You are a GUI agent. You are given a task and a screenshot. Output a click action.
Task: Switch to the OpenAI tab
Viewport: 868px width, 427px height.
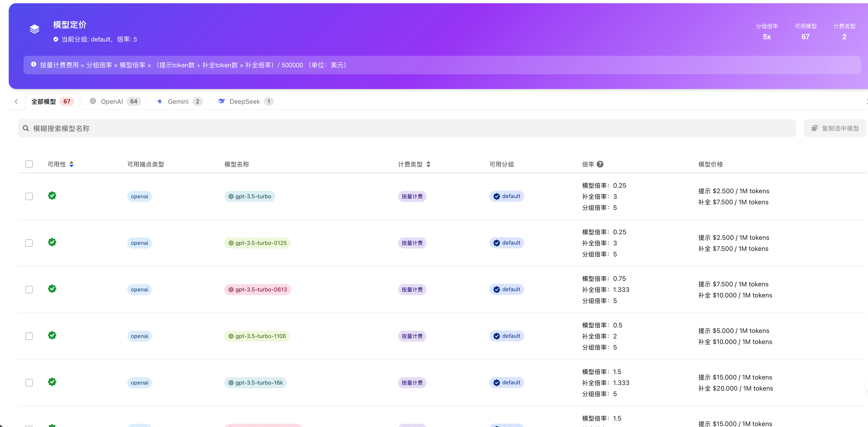[115, 101]
